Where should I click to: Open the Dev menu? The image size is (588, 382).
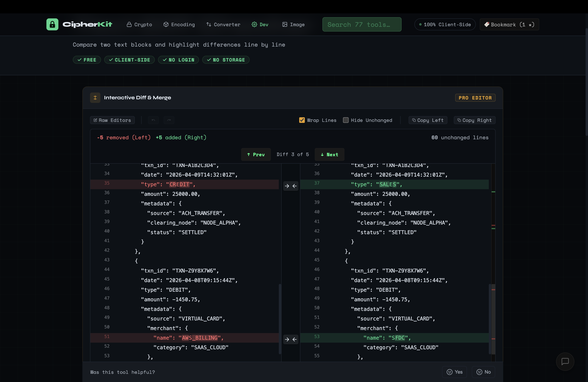tap(260, 24)
